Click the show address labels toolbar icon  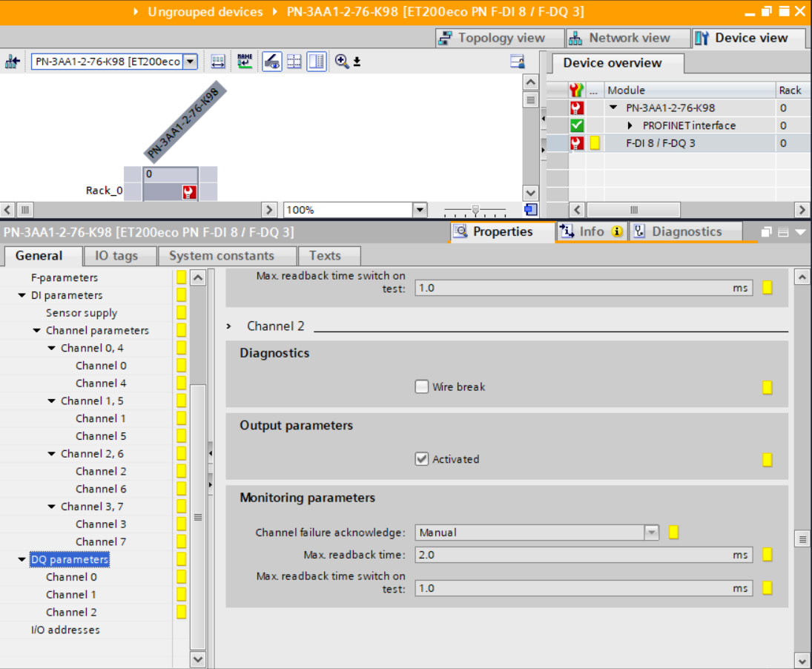pyautogui.click(x=218, y=62)
